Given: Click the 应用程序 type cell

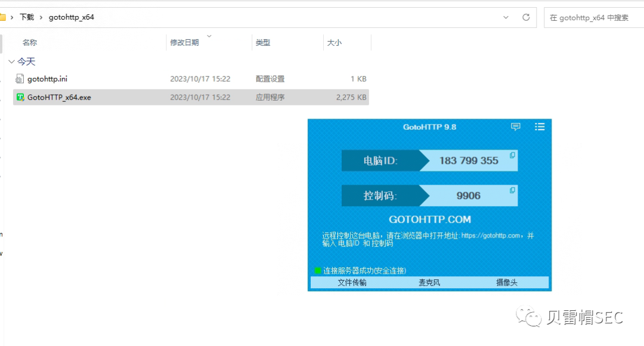Looking at the screenshot, I should 270,97.
